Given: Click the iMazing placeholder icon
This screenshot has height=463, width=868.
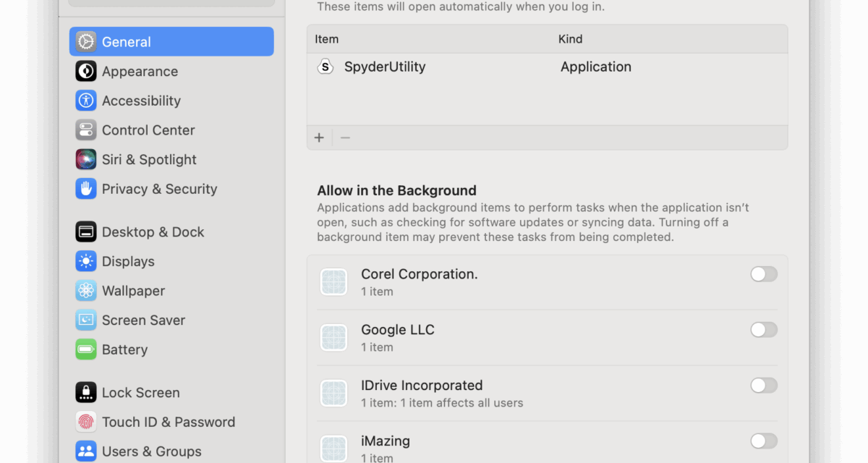Looking at the screenshot, I should [334, 449].
